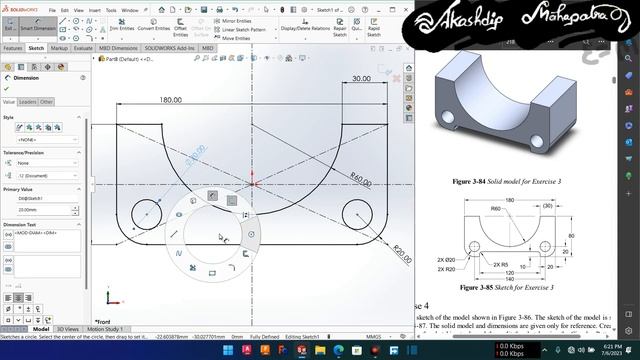
Task: Open File Explorer from the taskbar
Action: point(320,350)
